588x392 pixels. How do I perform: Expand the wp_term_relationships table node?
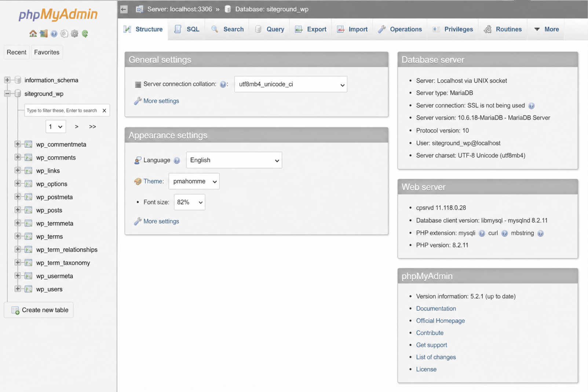tap(17, 249)
